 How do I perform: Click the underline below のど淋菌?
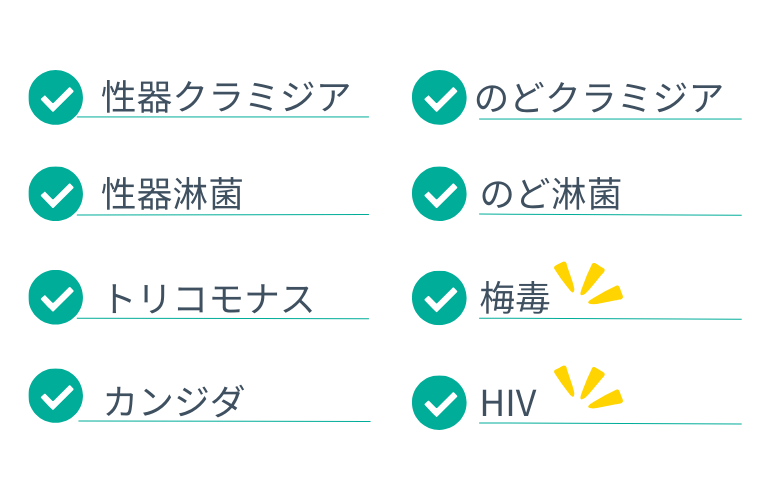(610, 215)
